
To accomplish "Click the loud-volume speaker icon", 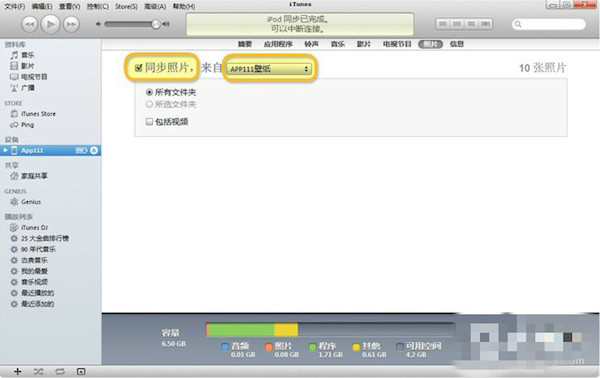I will pos(166,24).
